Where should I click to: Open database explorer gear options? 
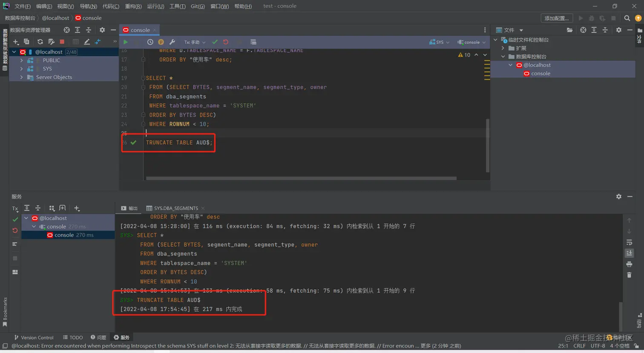[102, 30]
